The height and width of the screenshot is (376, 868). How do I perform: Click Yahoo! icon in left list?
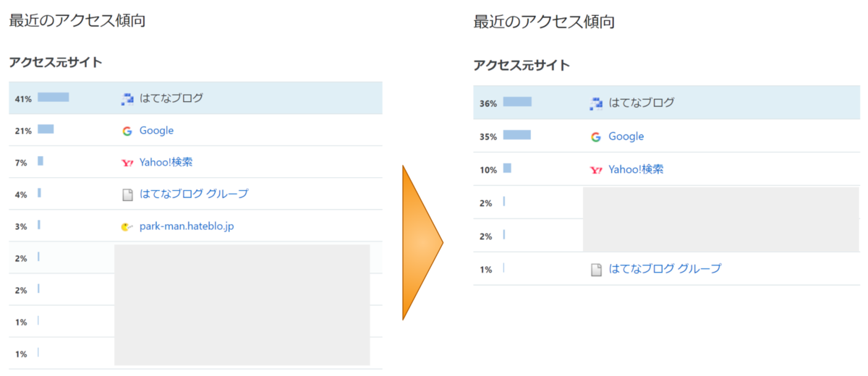(x=127, y=163)
